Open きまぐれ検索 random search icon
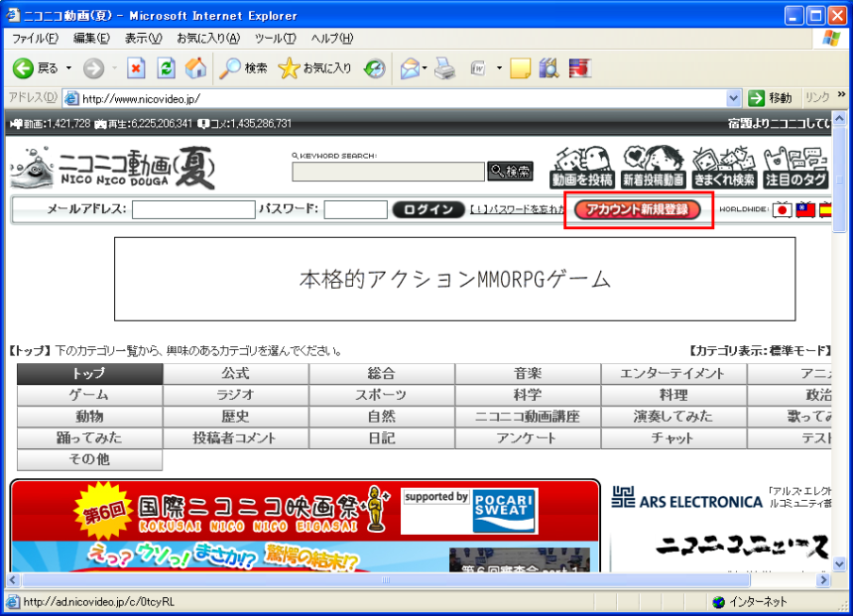 tap(724, 168)
